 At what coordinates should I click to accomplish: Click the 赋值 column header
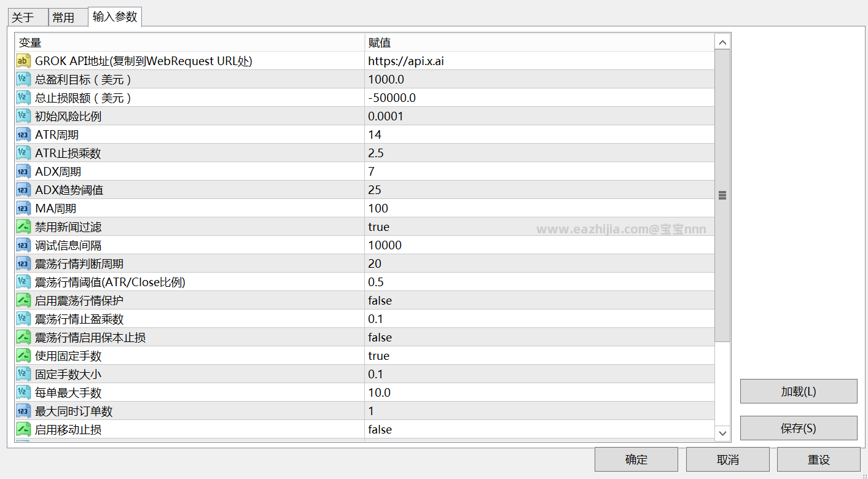(540, 42)
